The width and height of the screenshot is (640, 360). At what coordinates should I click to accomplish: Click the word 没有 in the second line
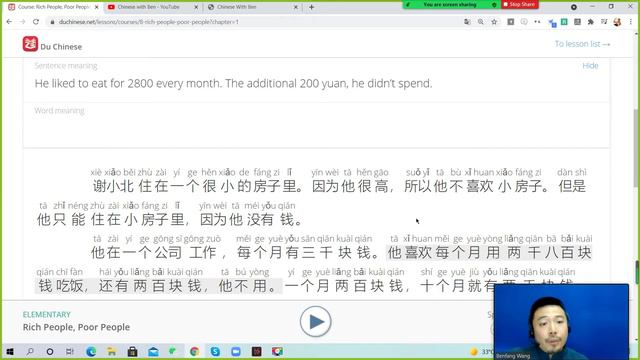[260, 220]
